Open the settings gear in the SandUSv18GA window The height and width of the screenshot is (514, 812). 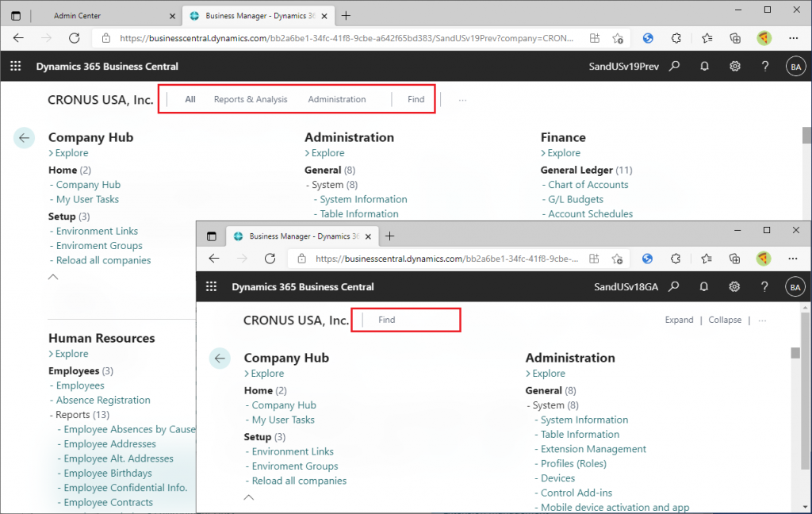pos(734,286)
